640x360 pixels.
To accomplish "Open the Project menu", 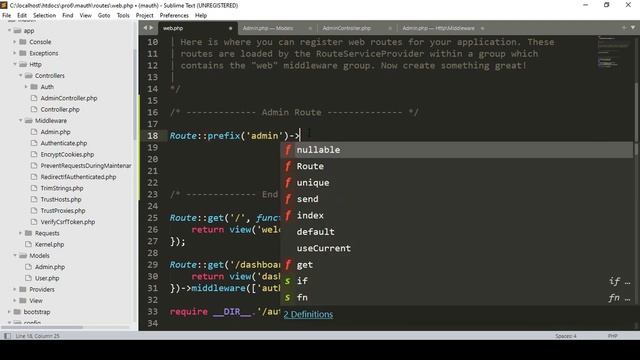I will 144,15.
